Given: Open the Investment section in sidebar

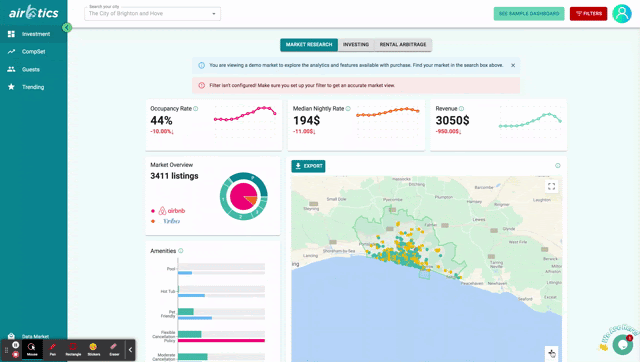Looking at the screenshot, I should (x=33, y=34).
